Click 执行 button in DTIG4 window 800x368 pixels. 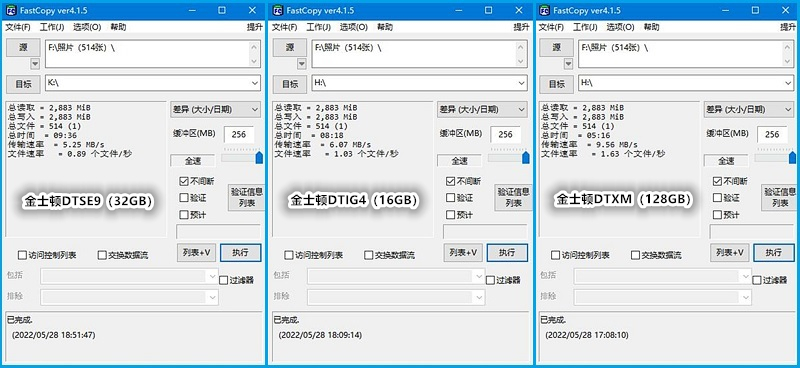click(507, 252)
